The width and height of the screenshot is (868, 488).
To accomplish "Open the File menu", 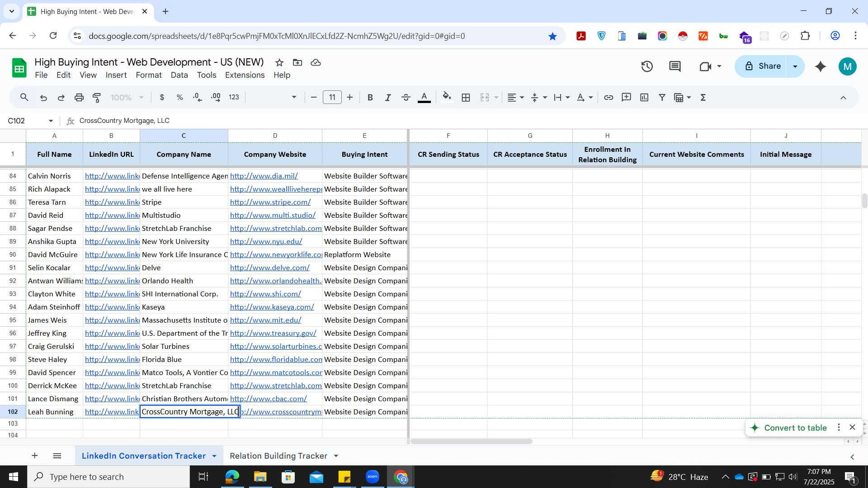I will (x=41, y=75).
